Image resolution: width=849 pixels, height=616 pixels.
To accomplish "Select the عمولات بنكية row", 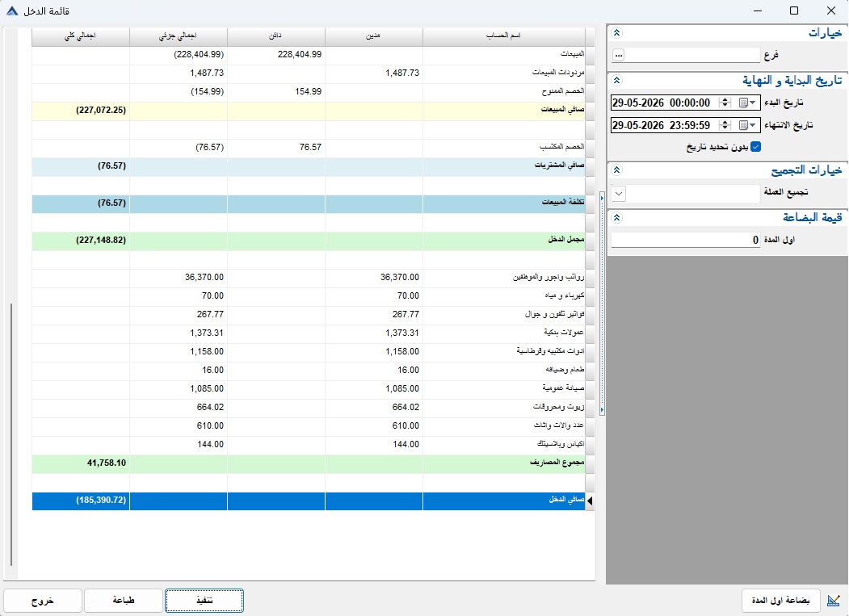I will (x=309, y=333).
